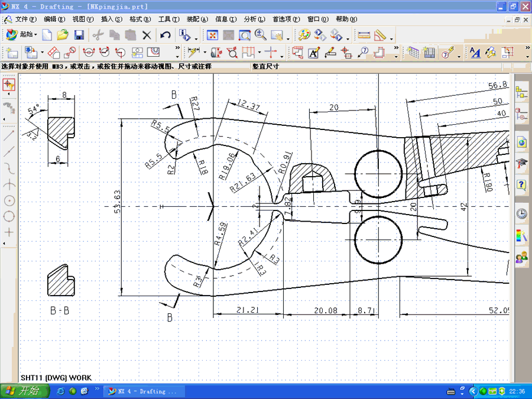Expand the dropdown beside the Automatic balloon lightning icon
Screen dimensions: 532x399
point(459,56)
